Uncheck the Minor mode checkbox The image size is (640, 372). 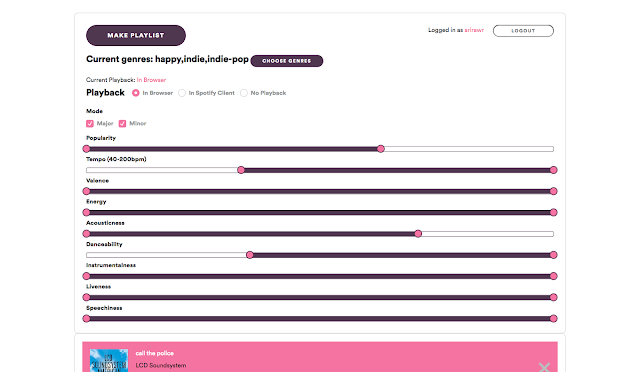[x=122, y=123]
